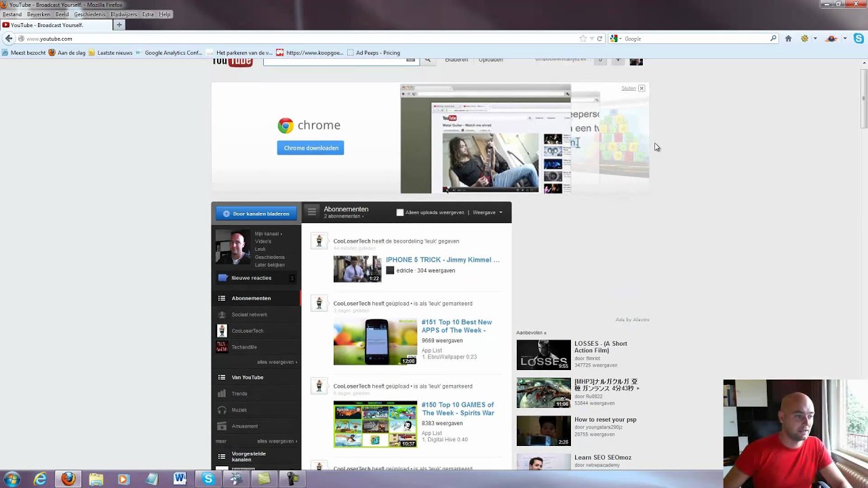Open the Beeld menu

tap(62, 14)
